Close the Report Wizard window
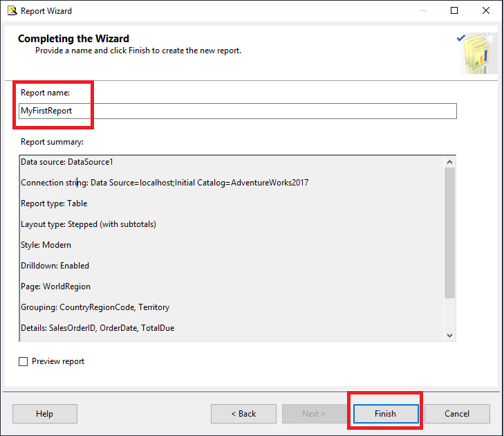 [x=485, y=10]
